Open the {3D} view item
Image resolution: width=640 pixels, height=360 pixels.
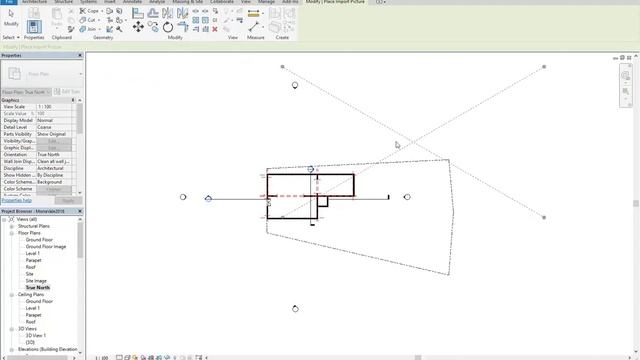(30, 342)
